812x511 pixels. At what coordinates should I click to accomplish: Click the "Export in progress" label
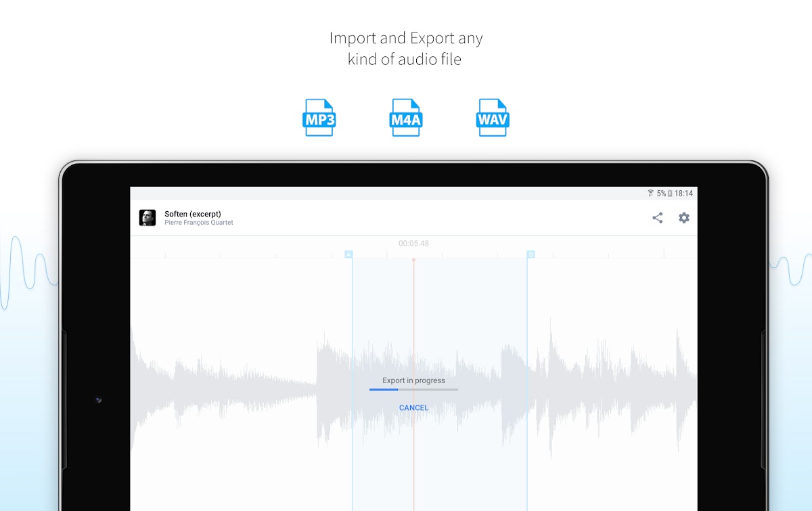pos(413,380)
